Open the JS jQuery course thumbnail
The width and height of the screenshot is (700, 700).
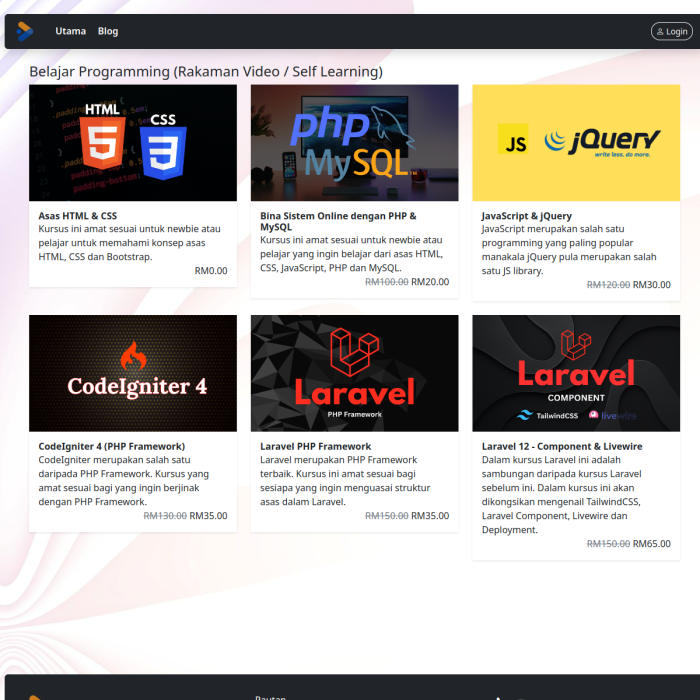click(576, 143)
